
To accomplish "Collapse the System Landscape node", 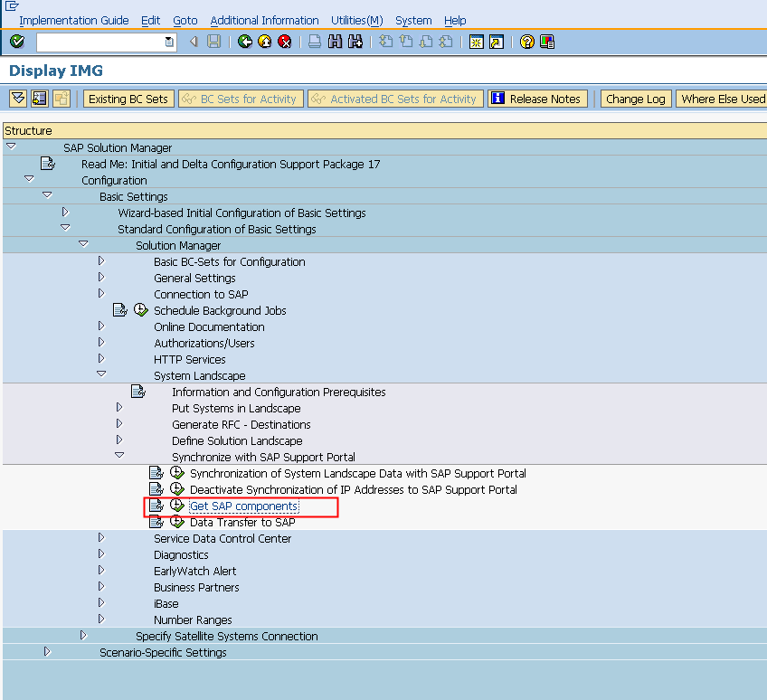I will click(101, 375).
